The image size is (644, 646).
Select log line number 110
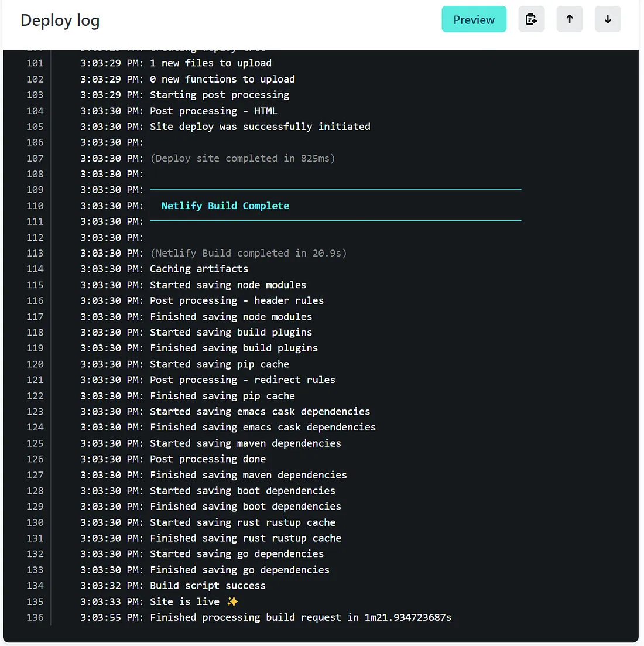click(35, 206)
